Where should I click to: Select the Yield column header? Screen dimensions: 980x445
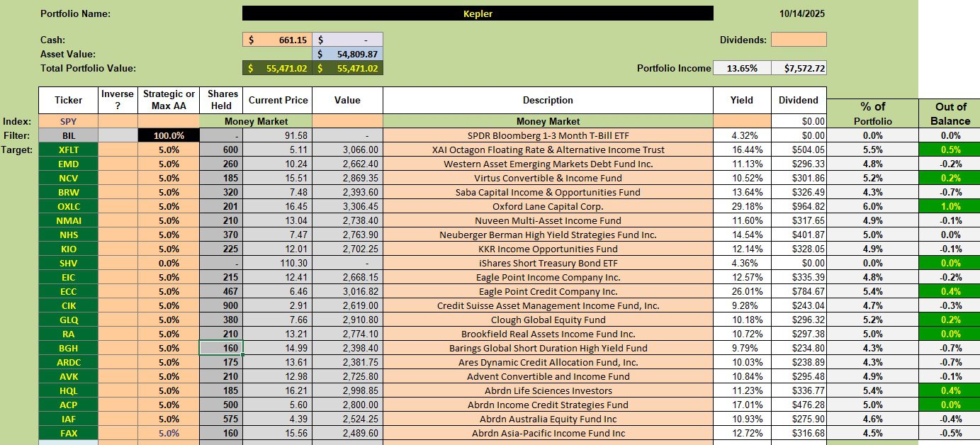pos(742,100)
